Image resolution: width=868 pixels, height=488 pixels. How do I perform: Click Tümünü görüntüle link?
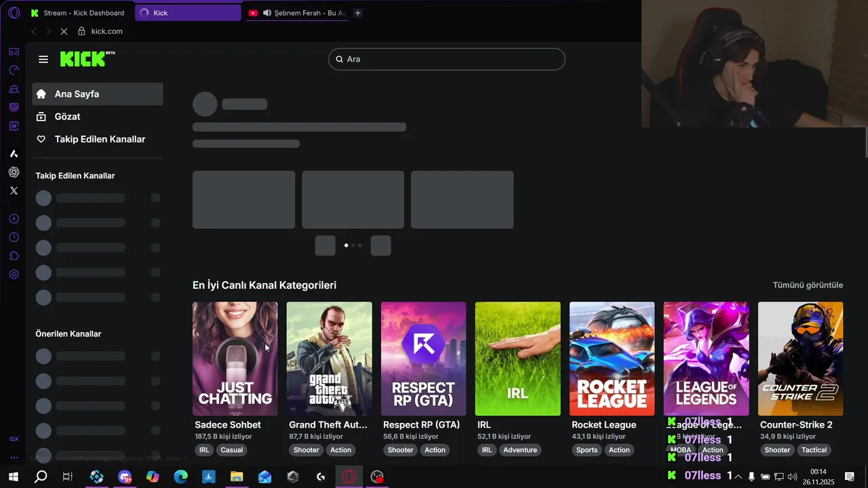808,285
